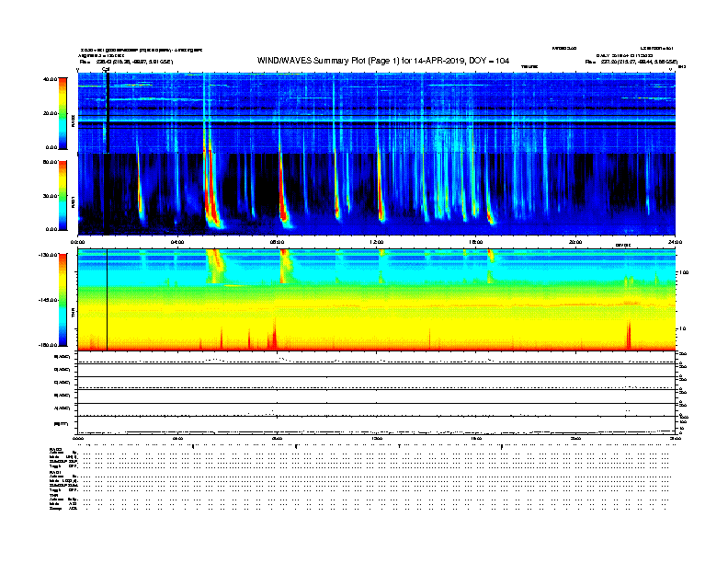Select the -130.00 label on TNR scale
728x563 pixels.
pos(48,255)
